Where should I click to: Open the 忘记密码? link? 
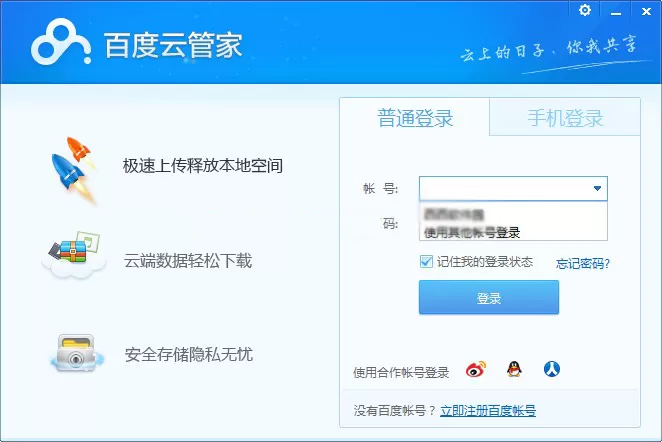click(x=583, y=264)
